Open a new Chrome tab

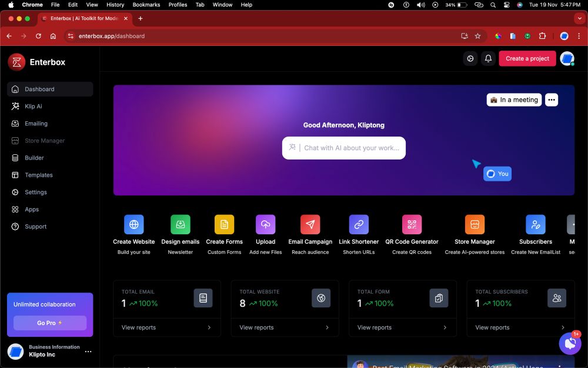(x=141, y=18)
